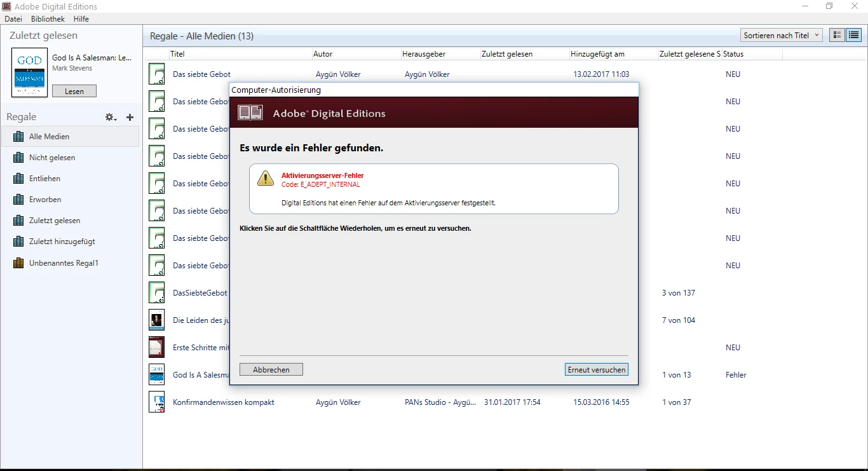Click the Adobe Digital Editions book logo in dialog
Screen dimensions: 868x471
tap(250, 113)
